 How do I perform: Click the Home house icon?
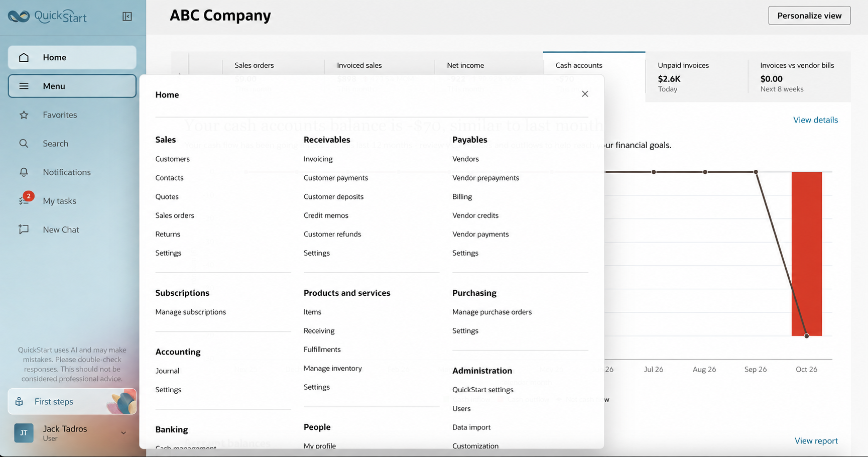[24, 57]
